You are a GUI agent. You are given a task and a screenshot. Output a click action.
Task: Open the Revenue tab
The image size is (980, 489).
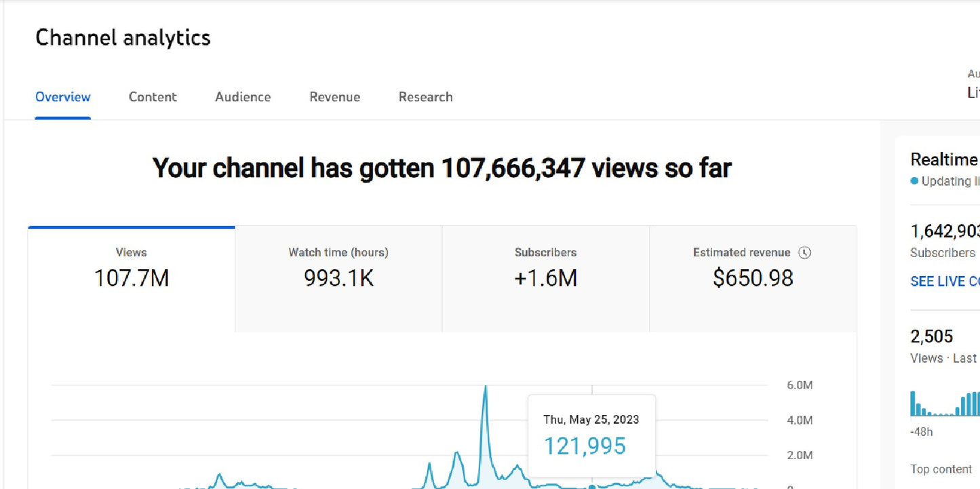(x=334, y=97)
